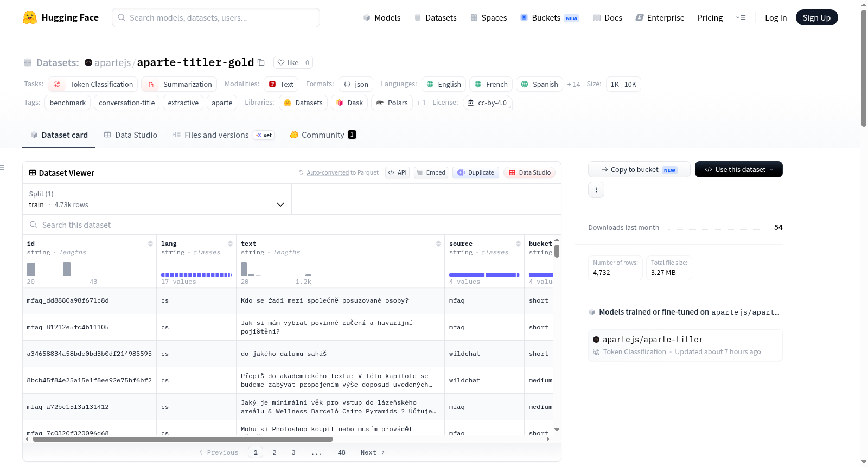The width and height of the screenshot is (868, 467).
Task: Sort by the id column
Action: 150,244
